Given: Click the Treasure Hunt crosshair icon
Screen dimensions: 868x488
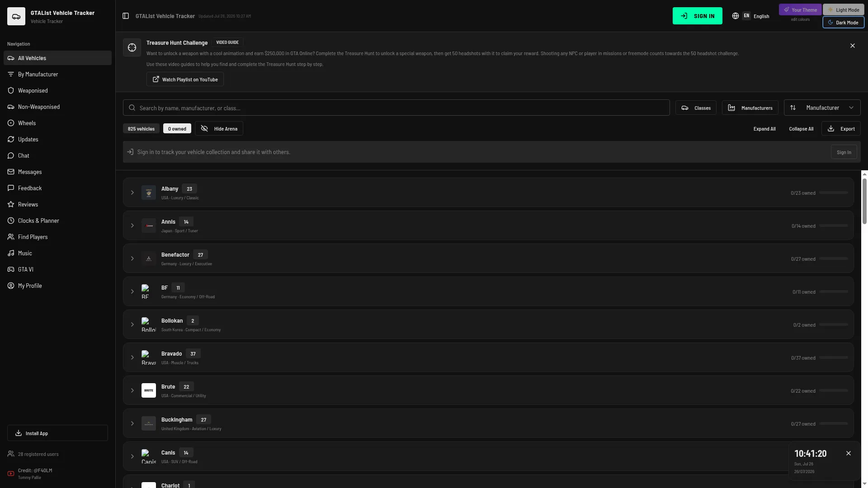Looking at the screenshot, I should 132,47.
